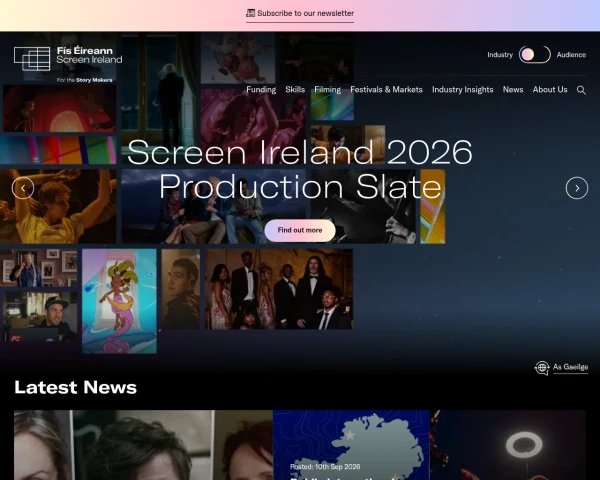
Task: Click the 'For the Story Makers' tagline
Action: click(x=84, y=80)
